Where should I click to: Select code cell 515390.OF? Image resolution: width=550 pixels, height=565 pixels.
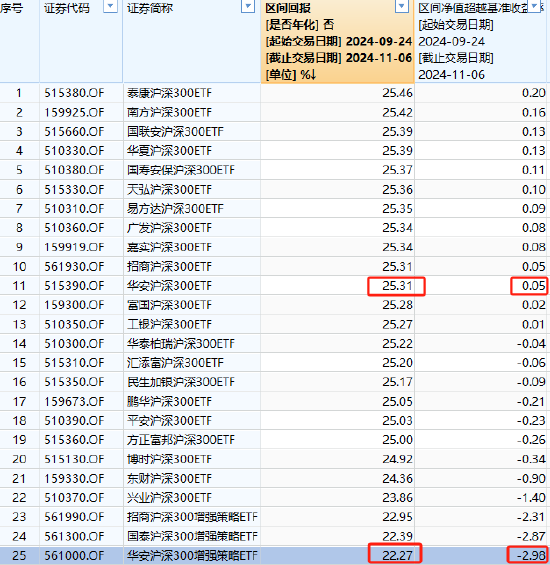coord(74,286)
